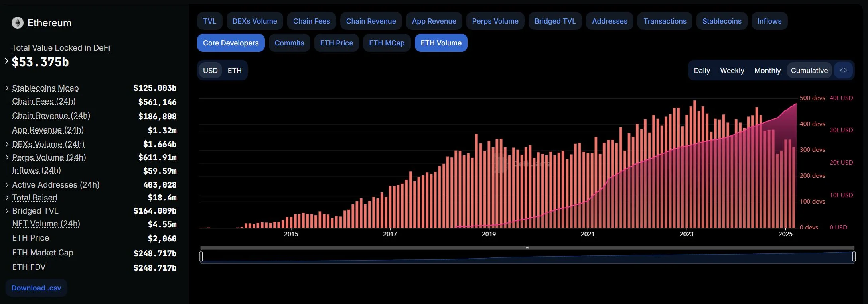Click the $561,146 chain fees value
The image size is (868, 304).
pos(157,102)
